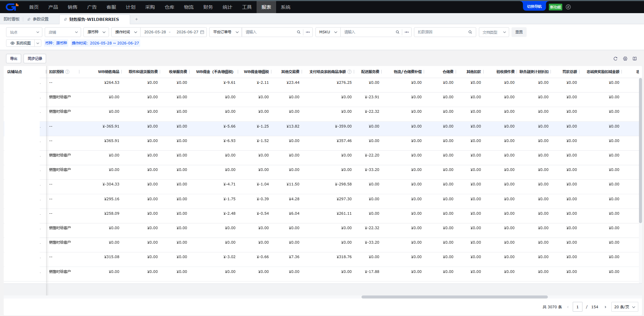Screen dimensions: 644x316
Task: Open the 店铺 dropdown
Action: pos(63,32)
